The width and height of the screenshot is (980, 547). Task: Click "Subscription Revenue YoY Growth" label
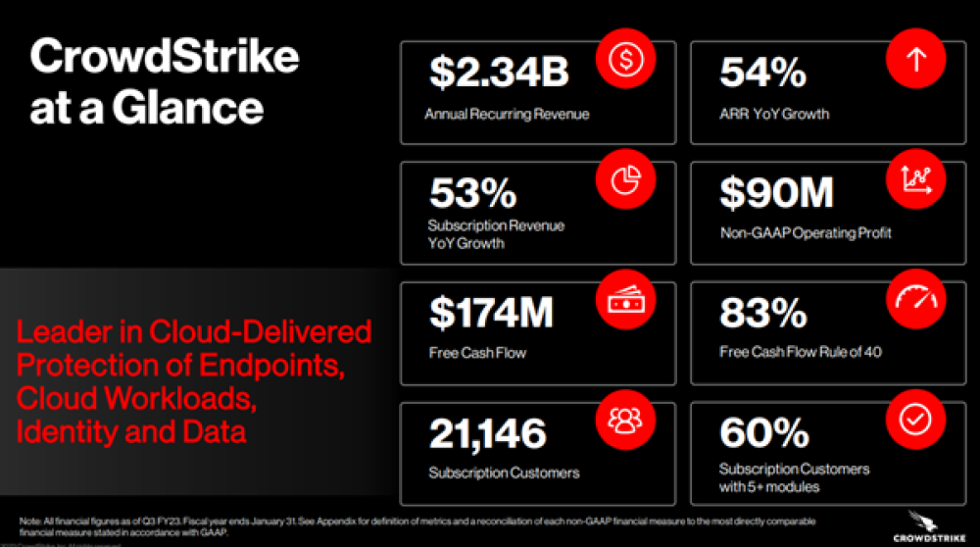click(496, 234)
